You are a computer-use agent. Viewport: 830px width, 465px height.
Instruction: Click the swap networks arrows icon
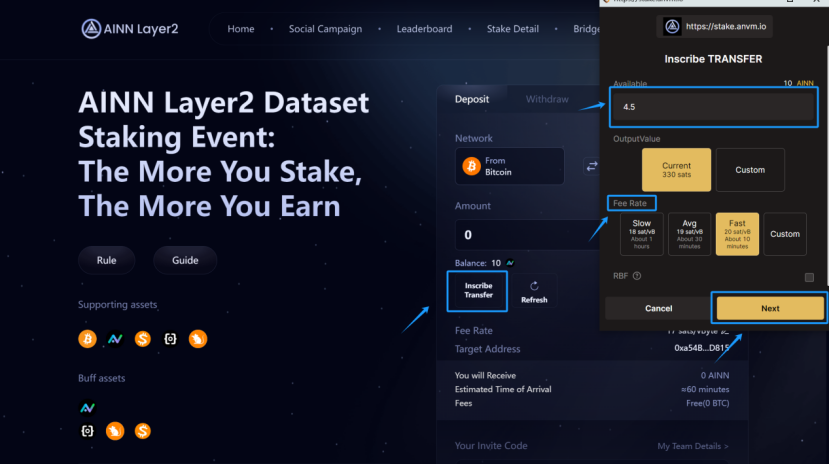[592, 166]
